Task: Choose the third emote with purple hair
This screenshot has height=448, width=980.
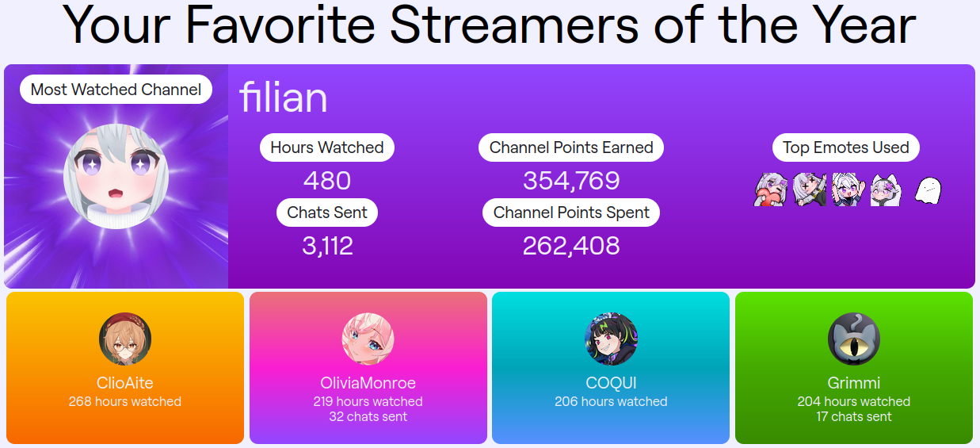Action: tap(847, 190)
